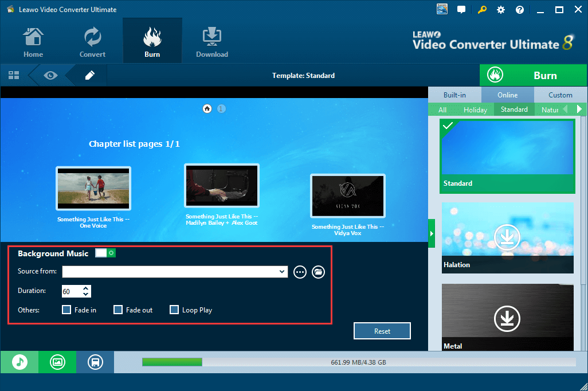588x391 pixels.
Task: Open the feedback chat bubble icon
Action: tap(461, 10)
